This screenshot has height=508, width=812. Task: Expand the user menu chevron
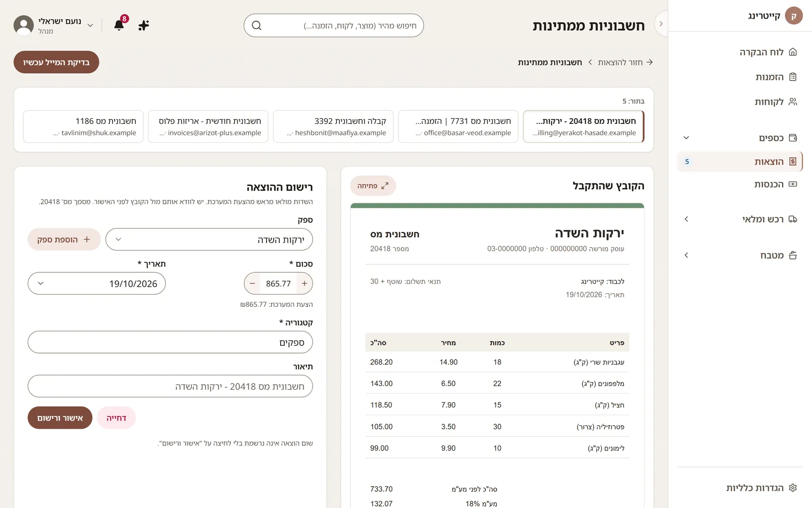90,25
